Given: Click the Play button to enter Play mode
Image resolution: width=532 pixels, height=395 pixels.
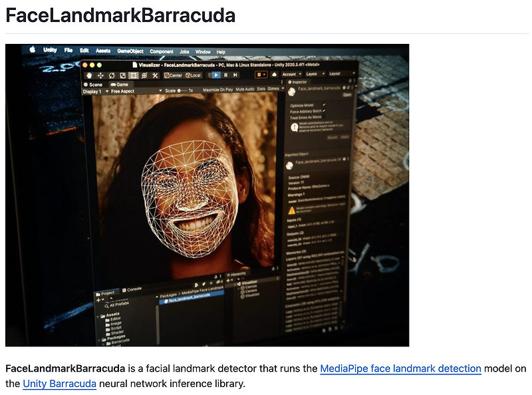Looking at the screenshot, I should [215, 74].
